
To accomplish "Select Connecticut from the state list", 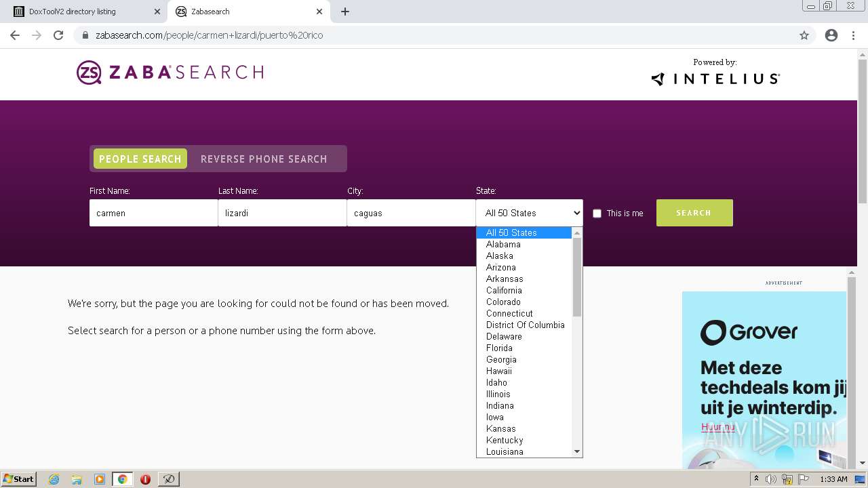I will (x=524, y=313).
